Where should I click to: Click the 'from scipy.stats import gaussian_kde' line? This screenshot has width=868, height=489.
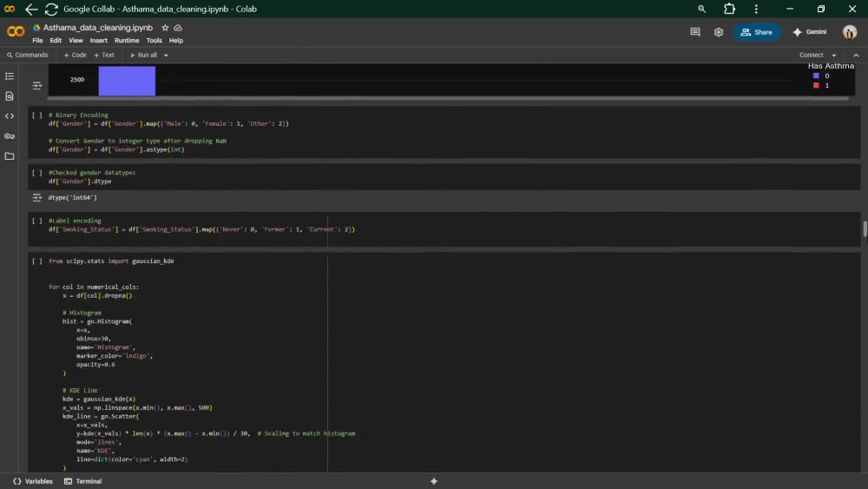[x=111, y=261]
